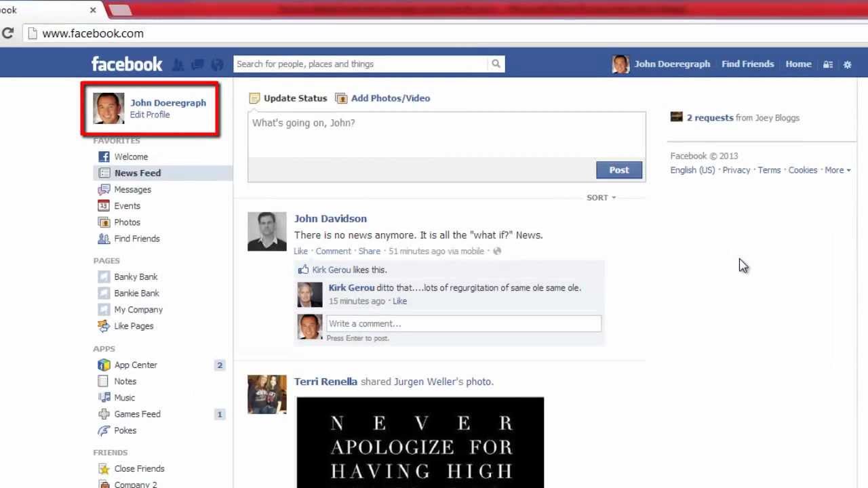Image resolution: width=868 pixels, height=488 pixels.
Task: Open Events from the sidebar
Action: point(127,206)
